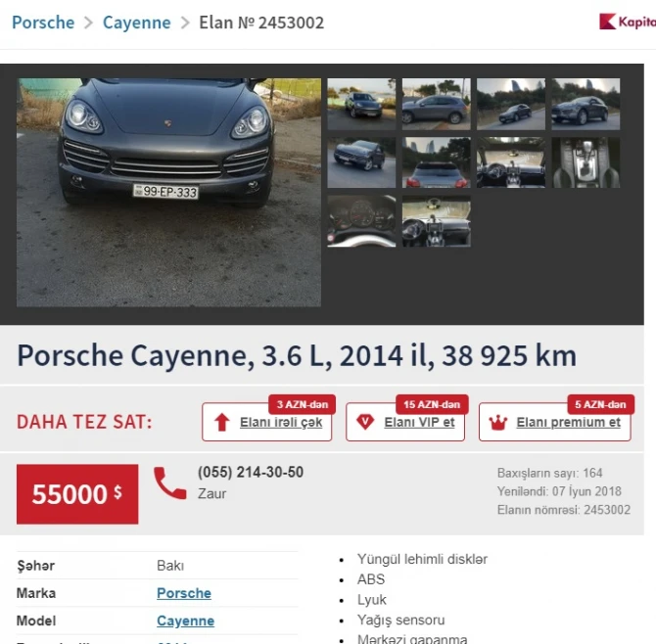The height and width of the screenshot is (644, 656).
Task: Click the Elanı irəli çək button
Action: (267, 422)
